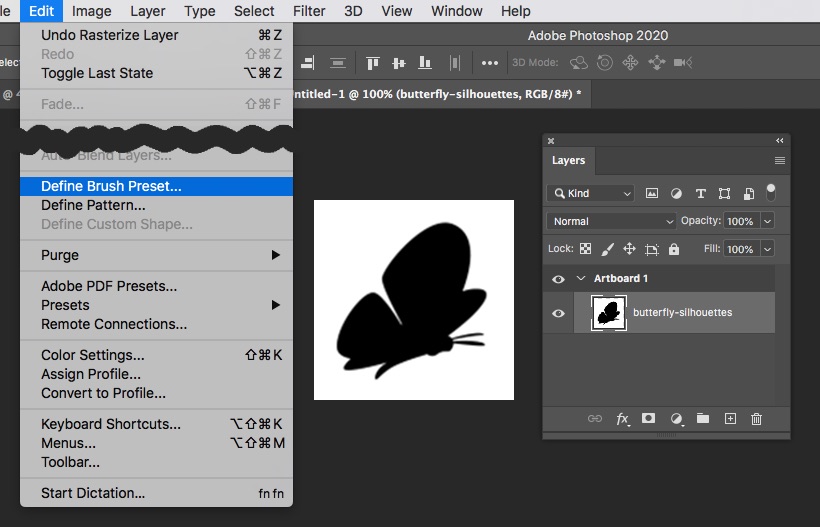820x527 pixels.
Task: Toggle visibility of Artboard 1
Action: point(558,279)
